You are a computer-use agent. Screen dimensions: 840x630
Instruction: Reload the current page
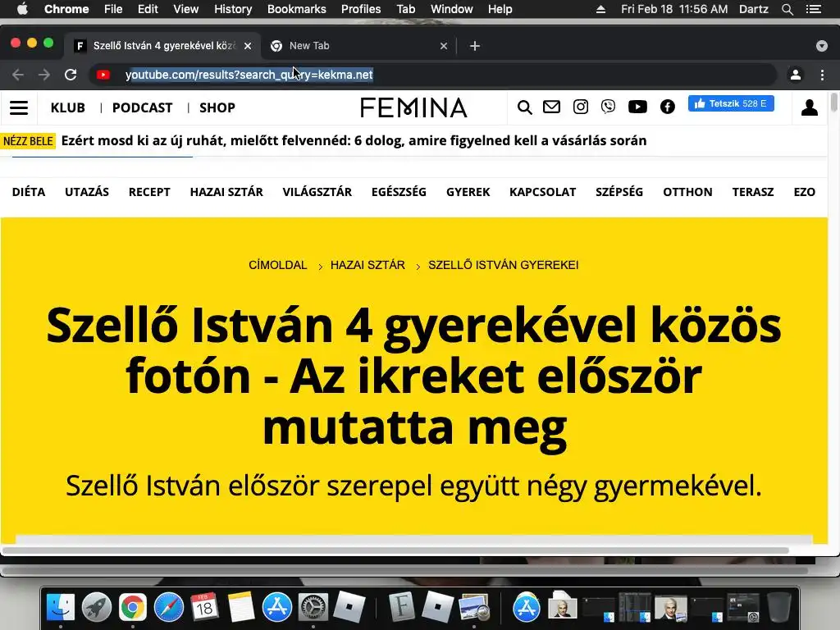click(x=71, y=75)
